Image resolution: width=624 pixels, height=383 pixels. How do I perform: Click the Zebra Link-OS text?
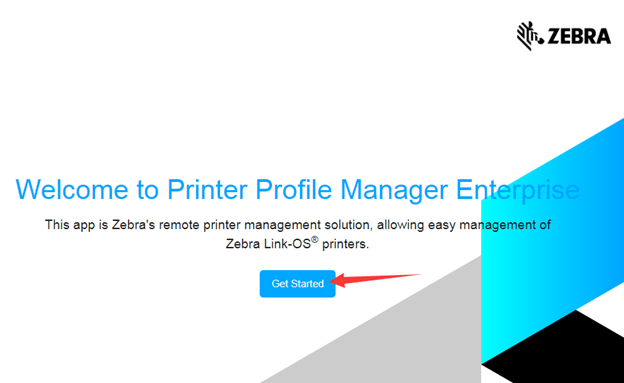pos(268,244)
